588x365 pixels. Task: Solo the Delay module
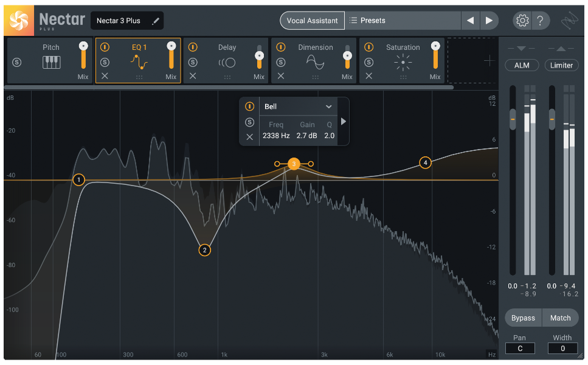[x=193, y=62]
